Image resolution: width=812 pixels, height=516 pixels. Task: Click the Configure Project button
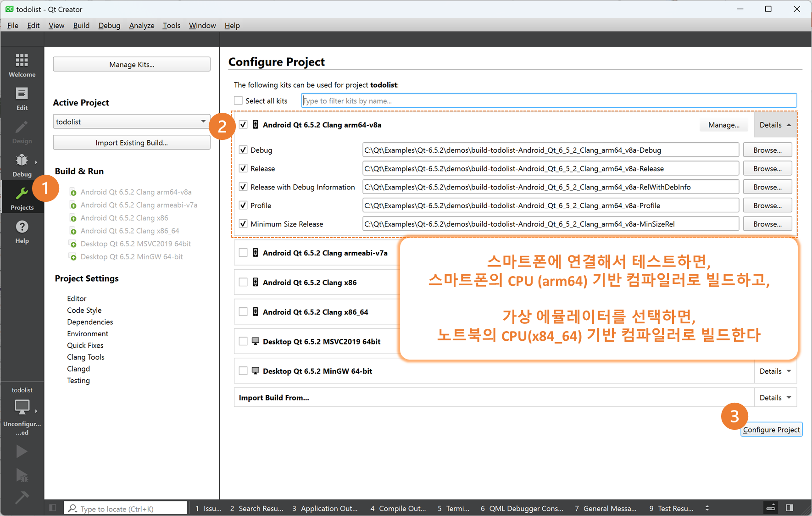click(772, 430)
